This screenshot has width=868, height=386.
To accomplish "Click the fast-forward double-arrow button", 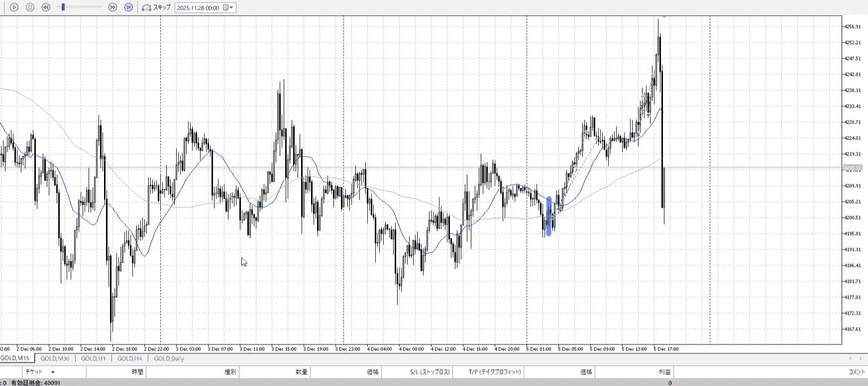I will [x=112, y=7].
